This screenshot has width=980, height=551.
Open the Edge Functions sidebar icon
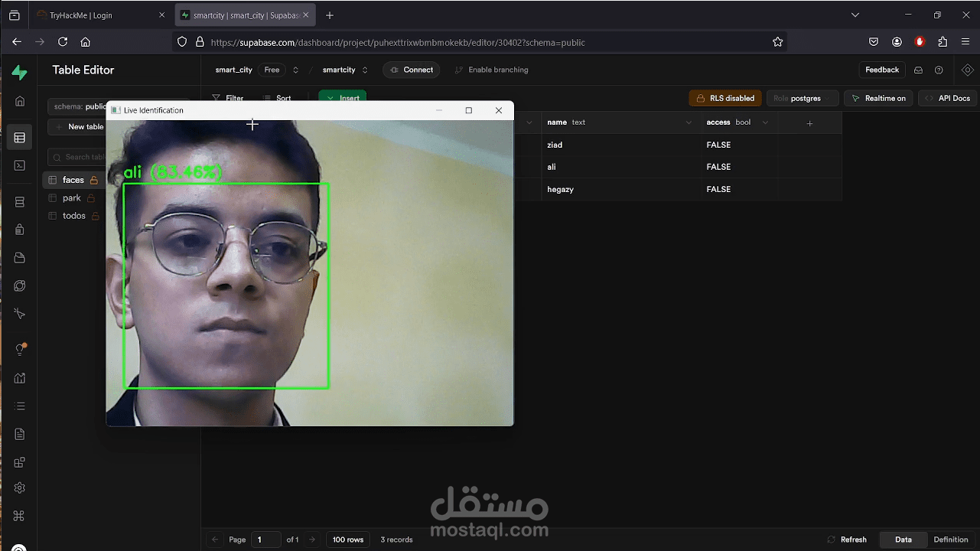[x=20, y=285]
